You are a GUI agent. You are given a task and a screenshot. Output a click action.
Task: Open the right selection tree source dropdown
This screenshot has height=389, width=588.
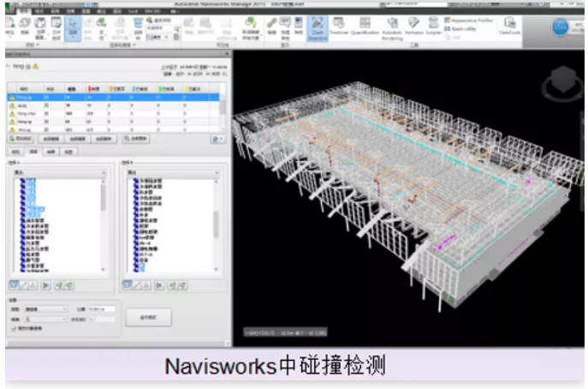(x=173, y=173)
